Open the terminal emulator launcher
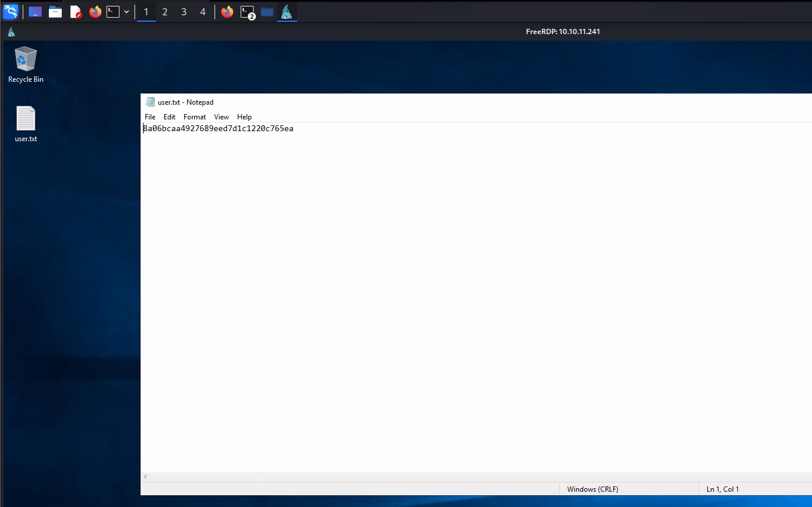812x507 pixels. (113, 12)
